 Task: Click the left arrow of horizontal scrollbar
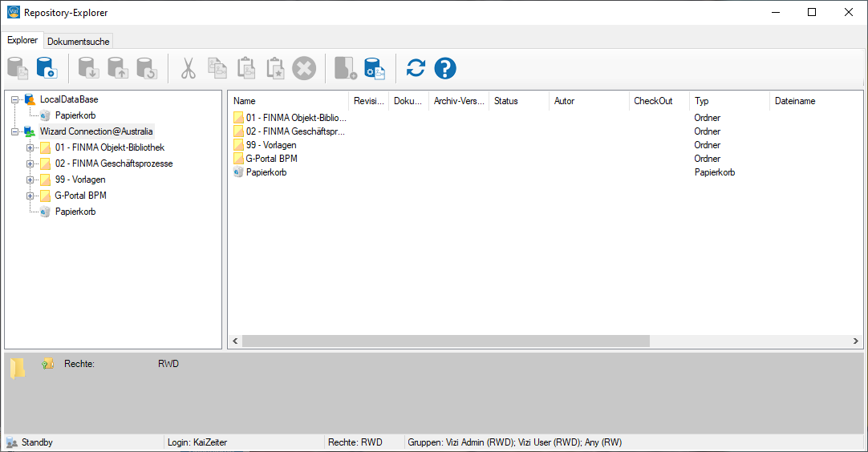235,341
